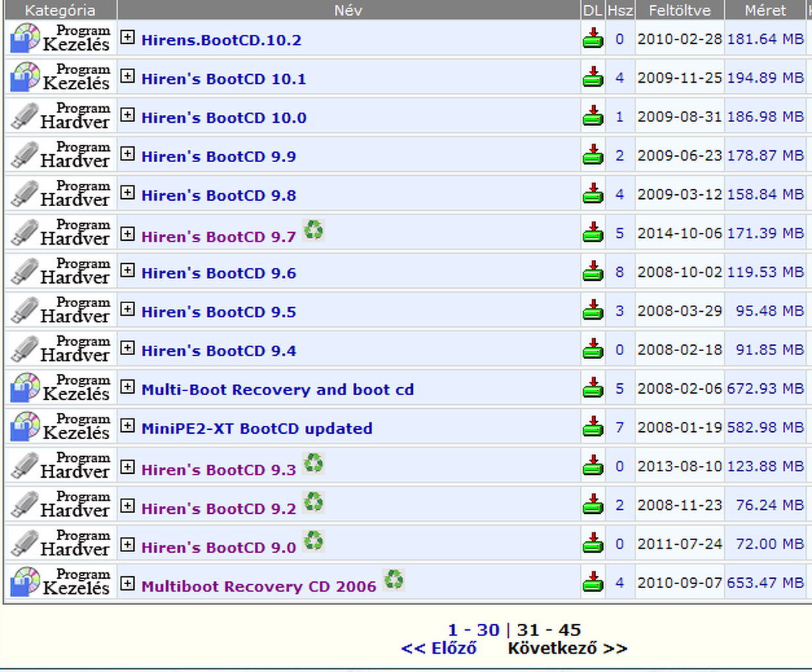Expand Multi-Boot Recovery and boot cd details
Screen dimensions: 812x672
click(127, 386)
